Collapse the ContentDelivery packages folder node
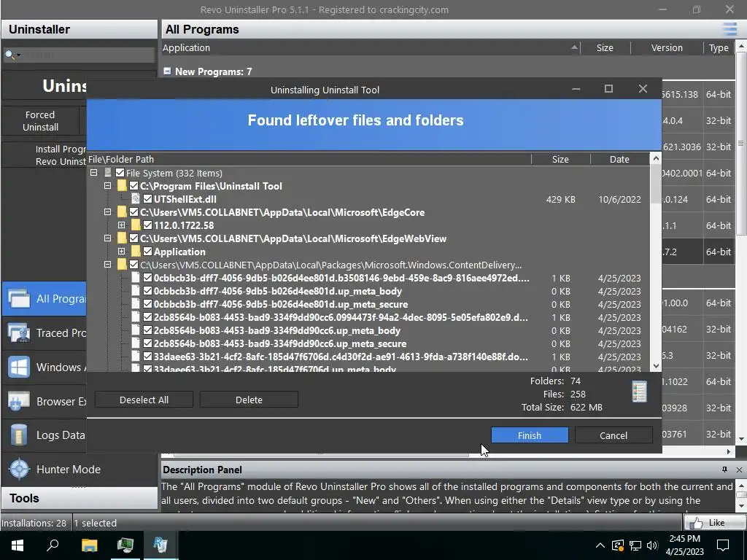 [x=108, y=264]
